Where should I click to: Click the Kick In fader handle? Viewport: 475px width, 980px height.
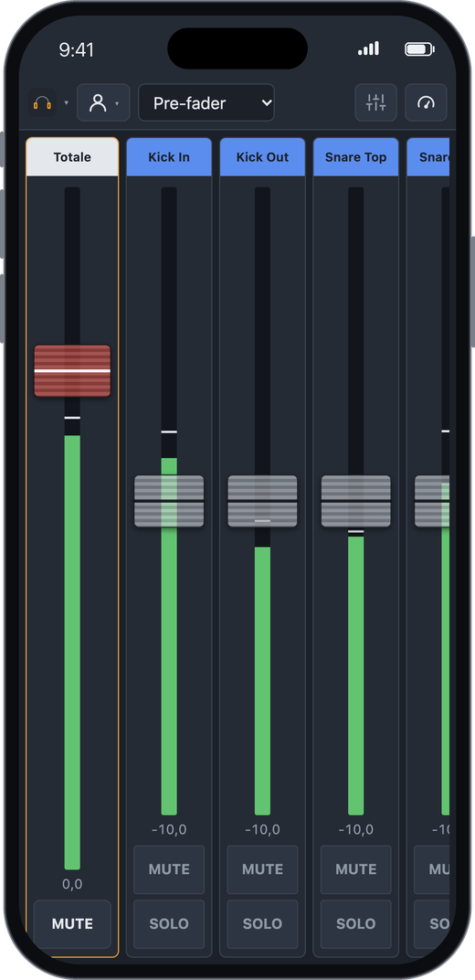click(169, 501)
